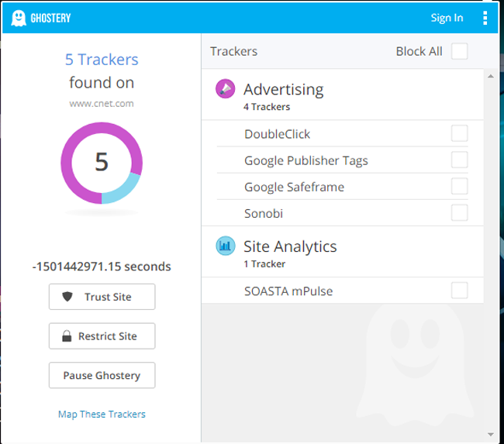Click the Advertising category megaphone icon

click(x=225, y=89)
